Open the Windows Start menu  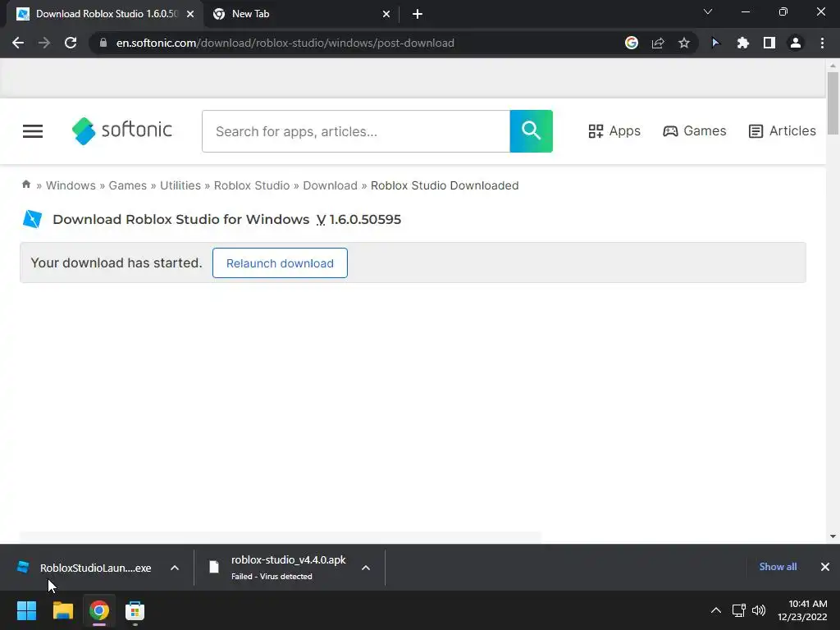point(26,610)
